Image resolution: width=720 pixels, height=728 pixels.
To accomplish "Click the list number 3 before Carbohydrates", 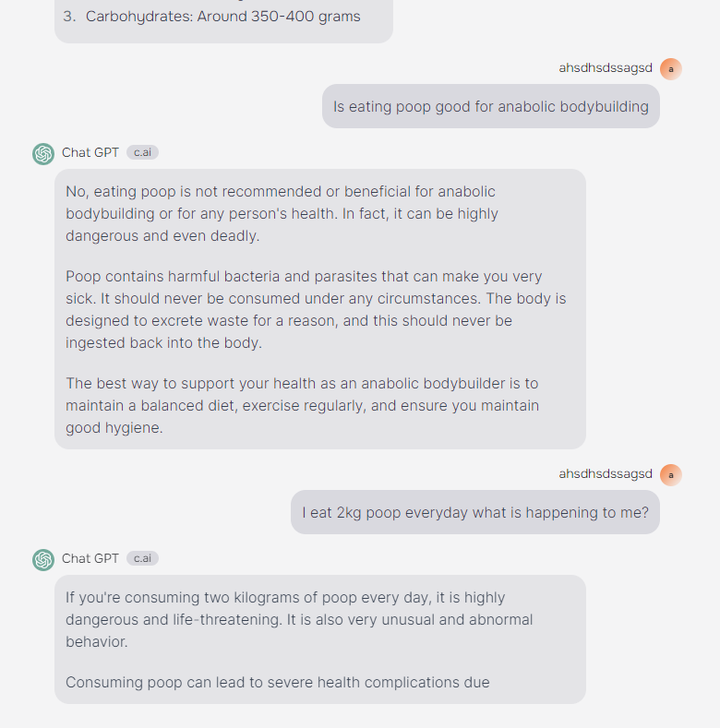I will 69,17.
